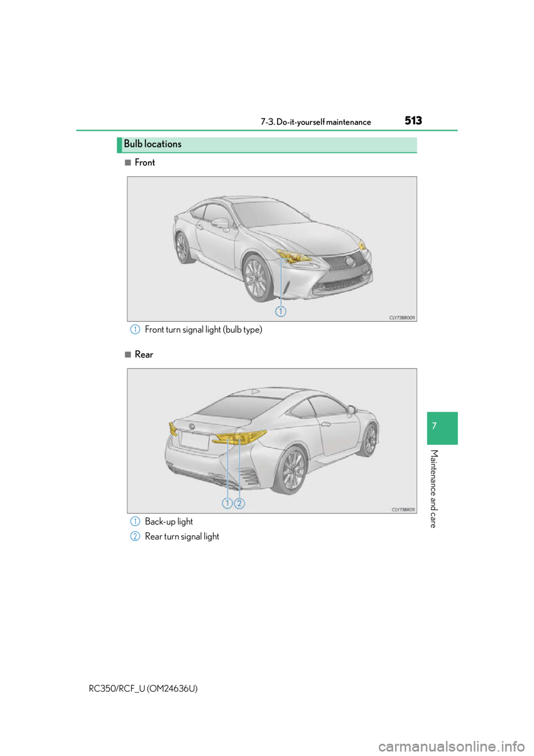Click the CLY738R009 image code
Screen dimensions: 534x756
(x=402, y=318)
